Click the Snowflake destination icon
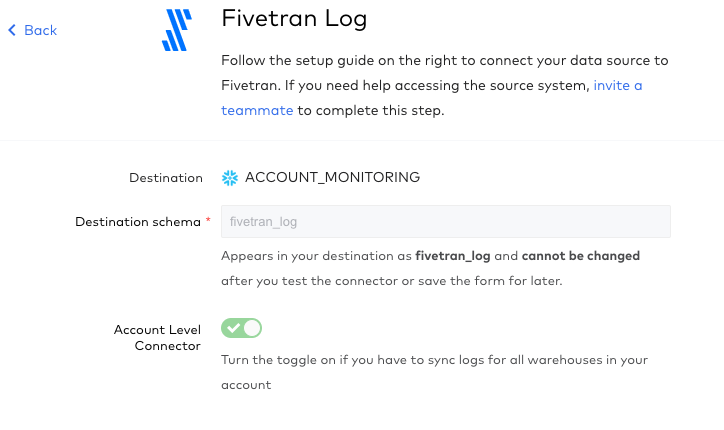 [229, 178]
